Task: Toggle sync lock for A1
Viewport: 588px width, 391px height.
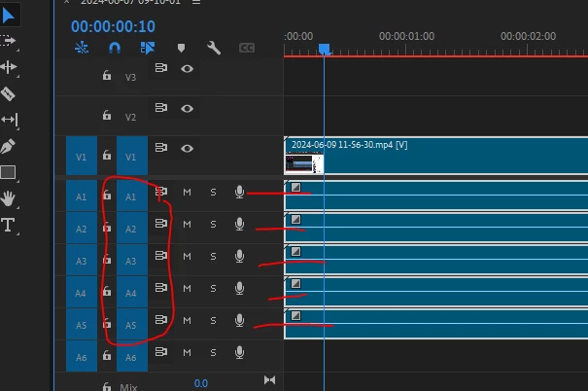Action: [x=161, y=192]
